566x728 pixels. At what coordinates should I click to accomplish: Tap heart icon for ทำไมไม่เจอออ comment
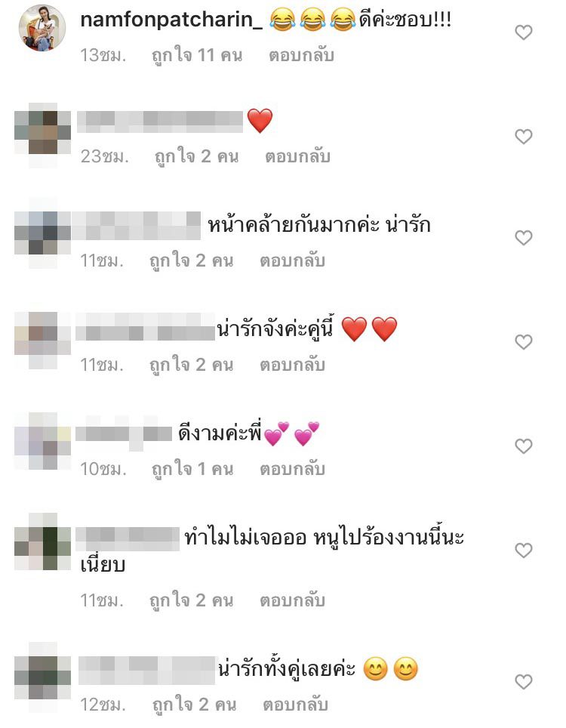tap(523, 551)
